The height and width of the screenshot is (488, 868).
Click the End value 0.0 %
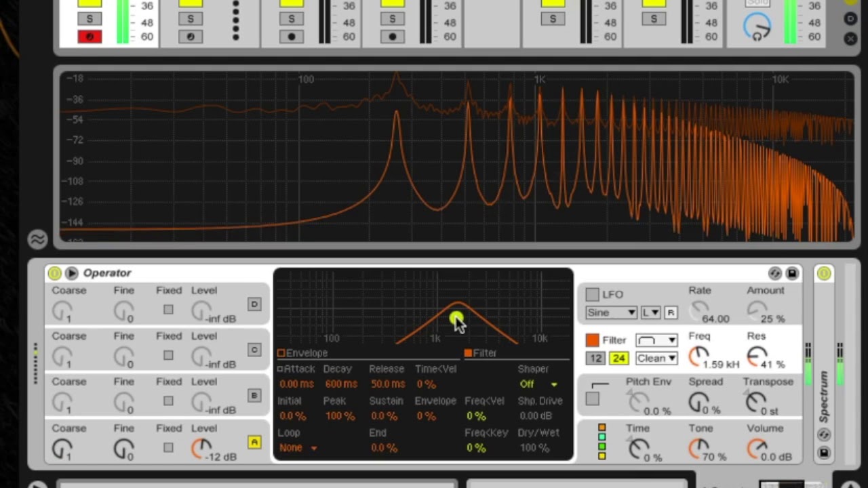[x=384, y=448]
